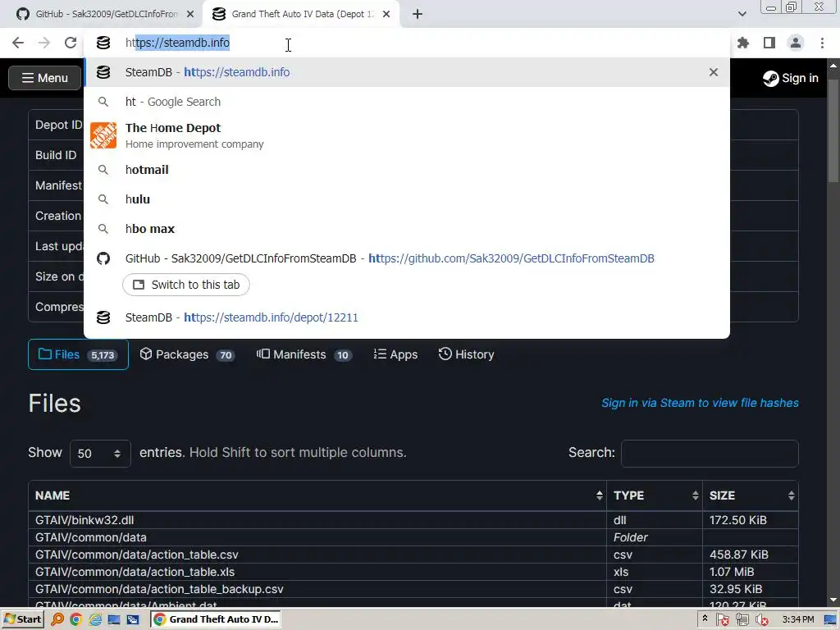The image size is (840, 630).
Task: Open the Windows Start button
Action: tap(22, 619)
